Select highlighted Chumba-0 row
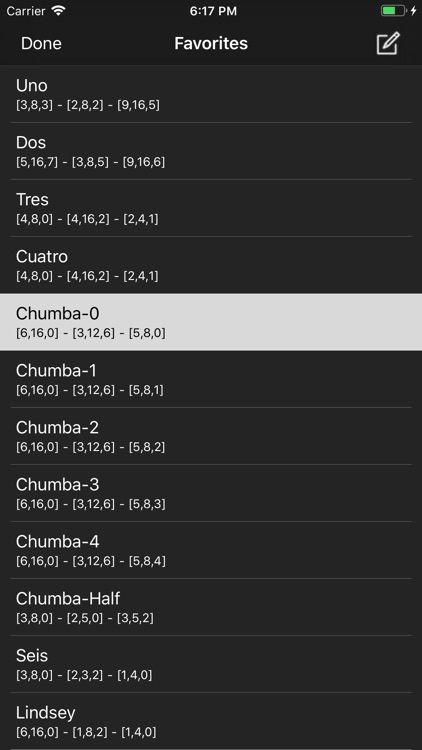This screenshot has height=750, width=422. (211, 322)
